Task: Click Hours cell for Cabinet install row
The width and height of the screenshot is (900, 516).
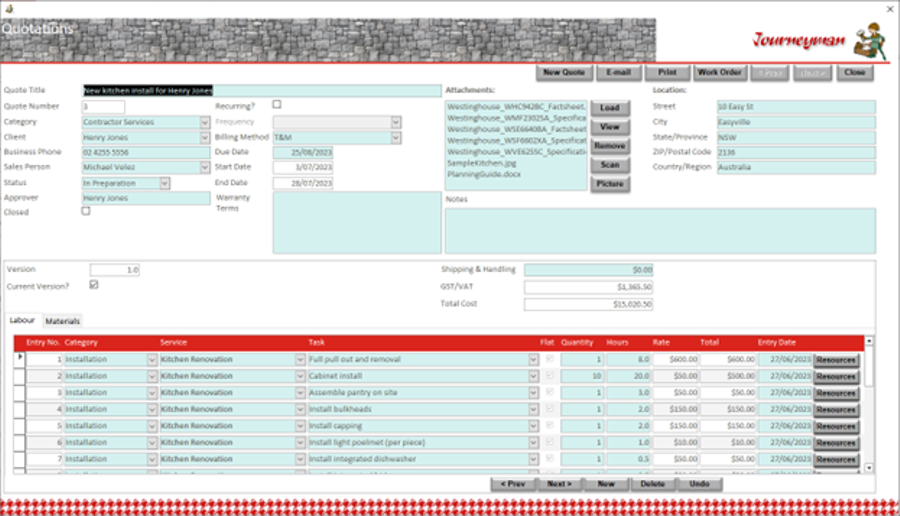Action: tap(629, 376)
